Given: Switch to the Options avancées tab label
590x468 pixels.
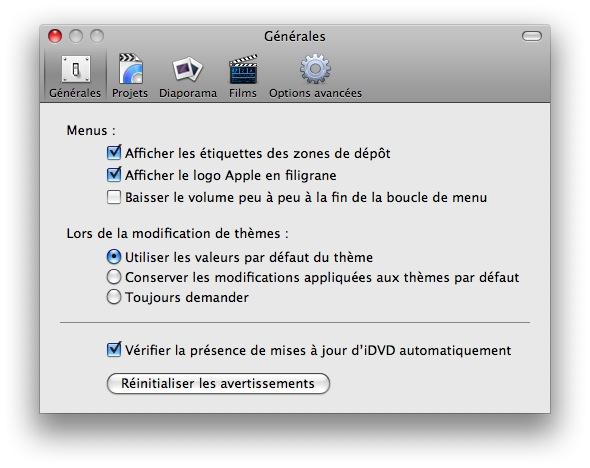Looking at the screenshot, I should click(315, 93).
